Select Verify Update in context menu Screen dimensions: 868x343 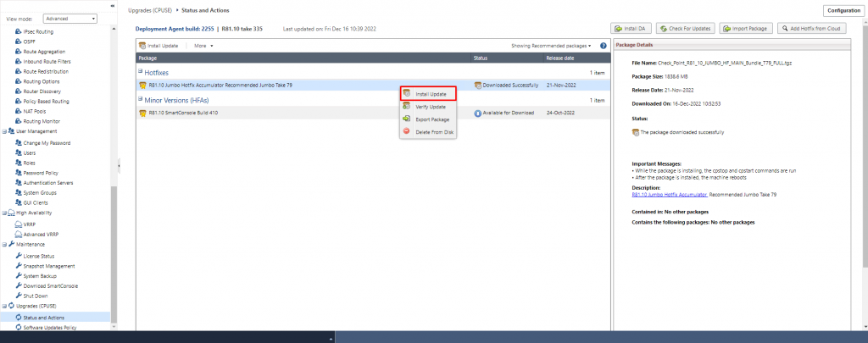431,107
